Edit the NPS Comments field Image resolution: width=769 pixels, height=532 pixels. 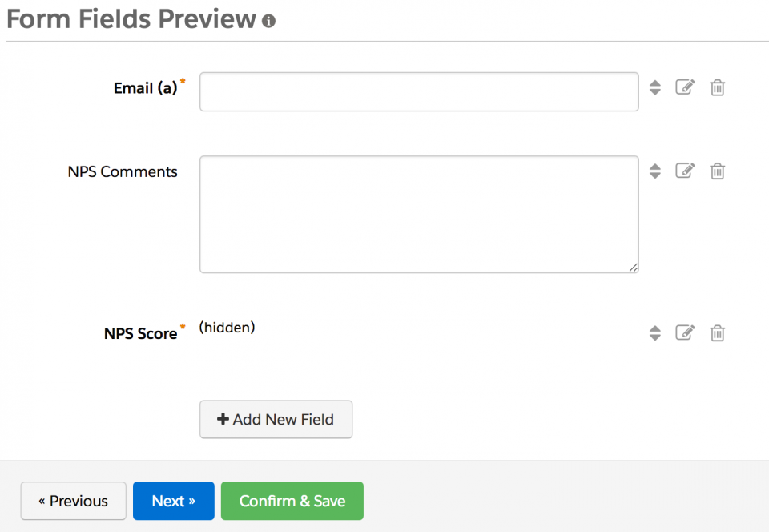click(685, 171)
